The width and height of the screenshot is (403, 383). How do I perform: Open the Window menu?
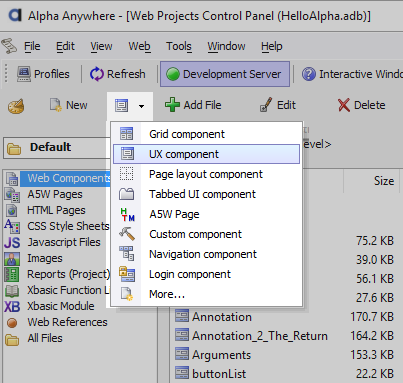pos(226,46)
